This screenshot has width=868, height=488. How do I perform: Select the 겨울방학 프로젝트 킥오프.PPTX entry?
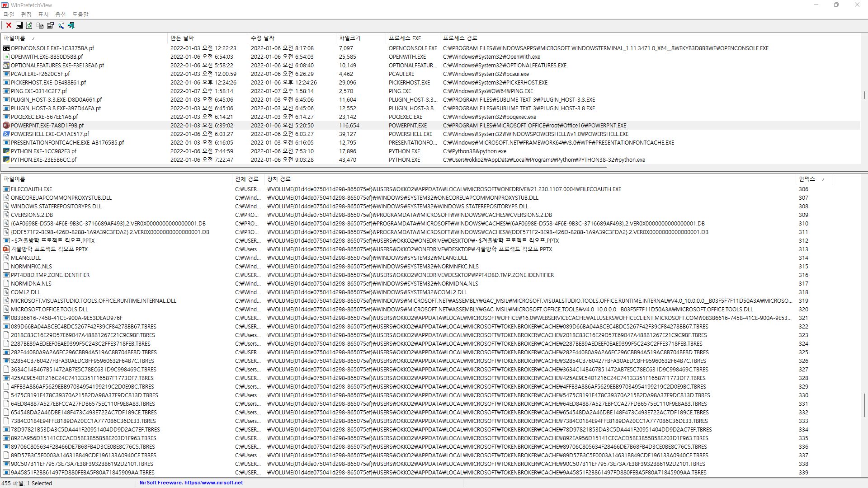[49, 249]
